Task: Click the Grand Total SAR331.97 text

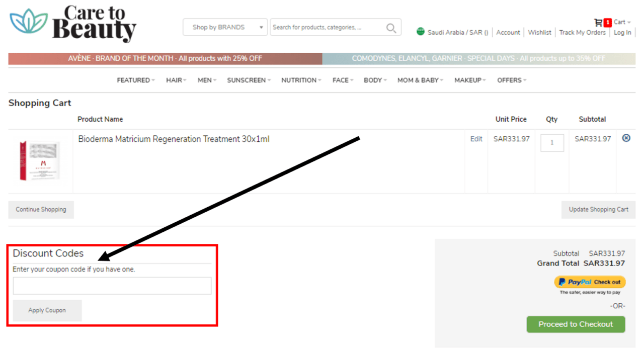Action: [581, 263]
